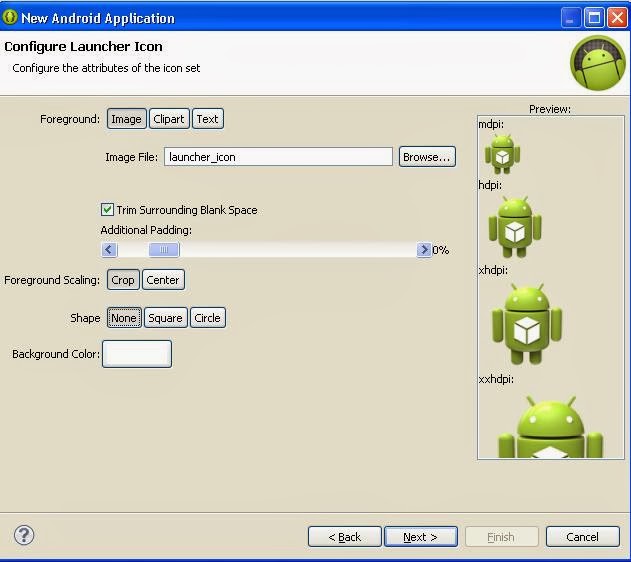Select the Text foreground option
The height and width of the screenshot is (562, 631).
(x=208, y=119)
